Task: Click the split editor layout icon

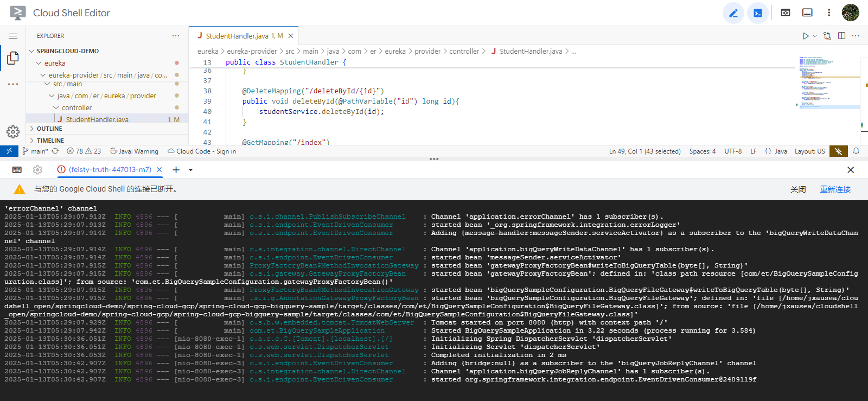Action: click(841, 36)
